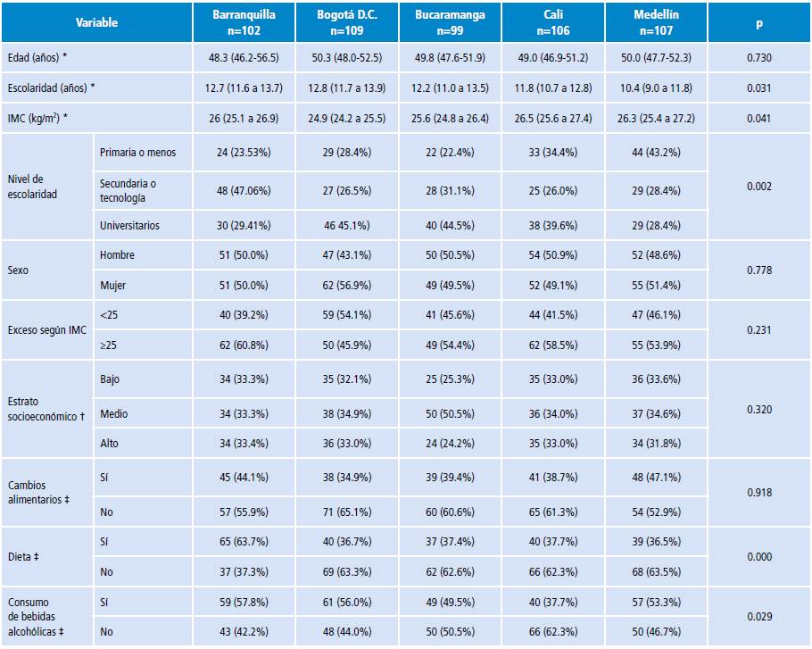Click the Bogotá D.C. column header
The height and width of the screenshot is (649, 812).
[347, 22]
